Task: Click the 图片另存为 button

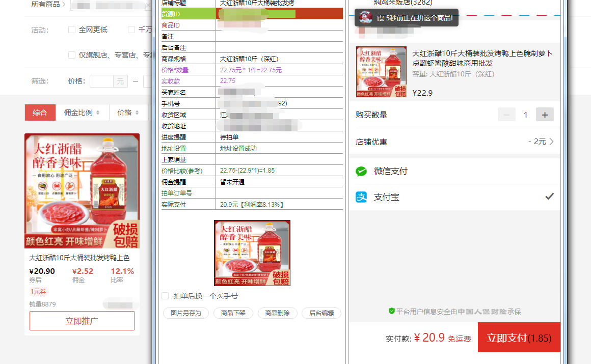Action: click(x=186, y=313)
